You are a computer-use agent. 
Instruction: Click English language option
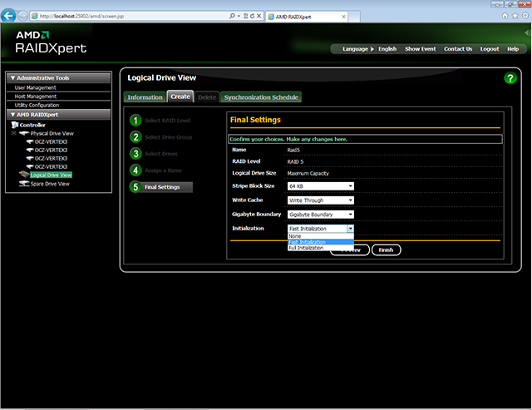pyautogui.click(x=387, y=49)
